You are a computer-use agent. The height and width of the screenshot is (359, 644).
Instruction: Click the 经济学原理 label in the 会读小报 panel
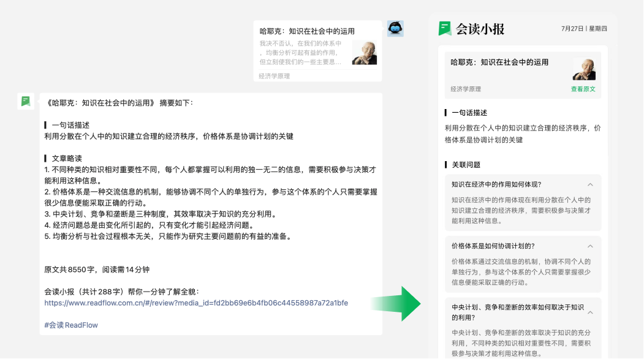(466, 89)
